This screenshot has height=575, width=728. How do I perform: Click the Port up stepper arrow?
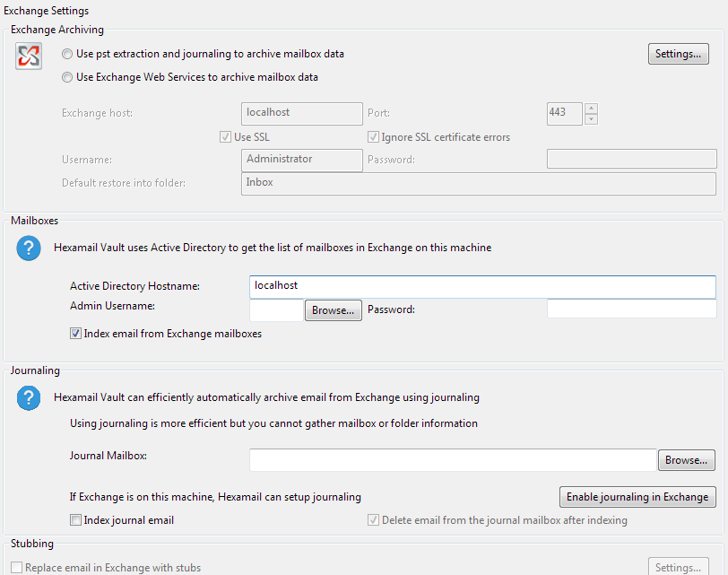point(591,109)
